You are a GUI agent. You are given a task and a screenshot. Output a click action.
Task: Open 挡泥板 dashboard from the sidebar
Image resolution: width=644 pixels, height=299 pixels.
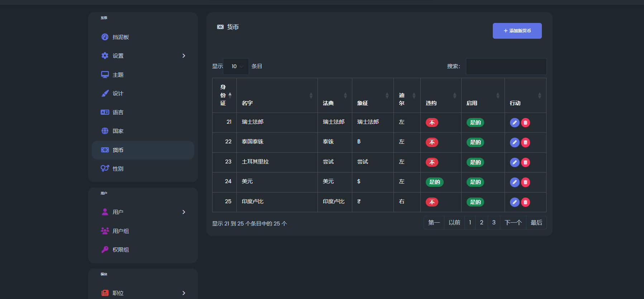120,37
